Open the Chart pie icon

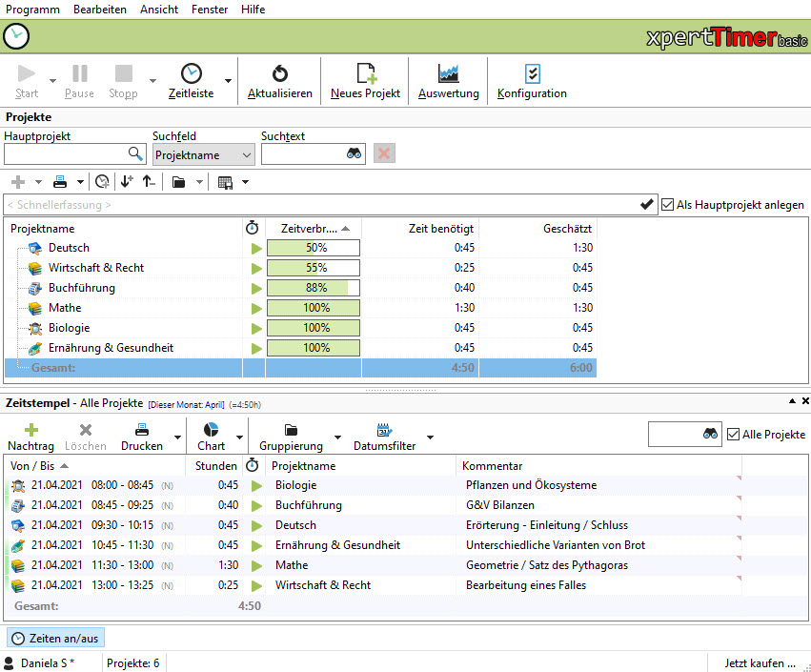[x=211, y=429]
